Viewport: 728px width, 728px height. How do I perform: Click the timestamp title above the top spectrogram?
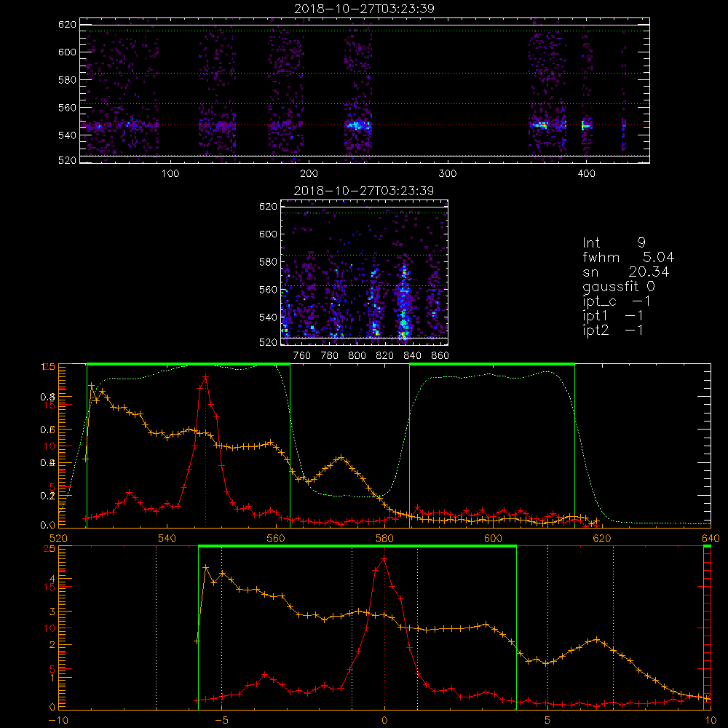point(365,9)
